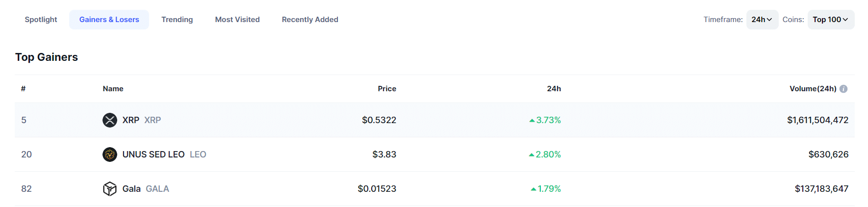Click the green up arrow beside 1.79%
The width and height of the screenshot is (868, 207).
point(534,189)
